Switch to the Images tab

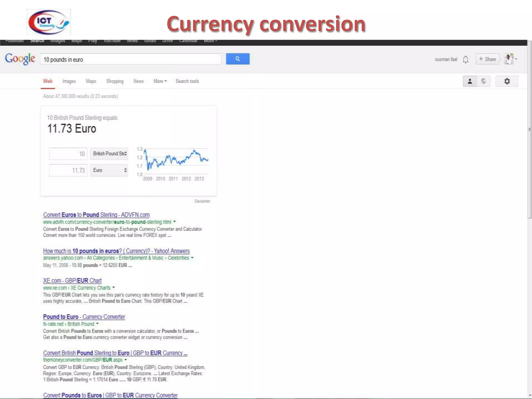(x=69, y=81)
